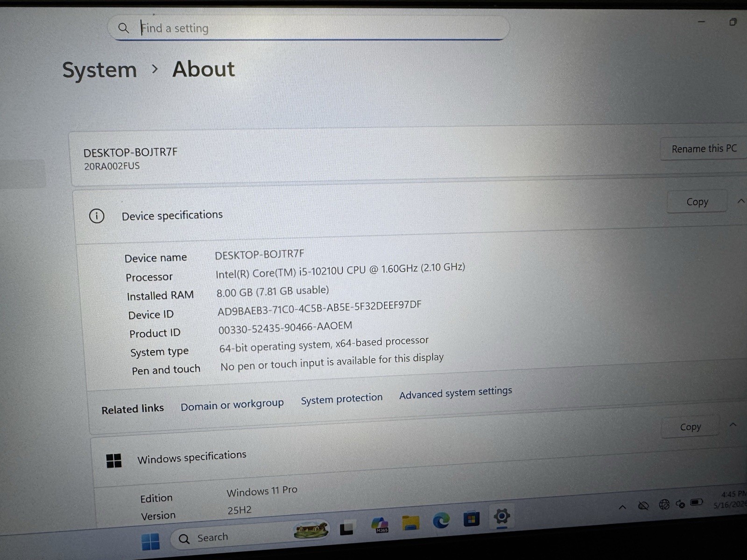This screenshot has width=747, height=560.
Task: Copy the Windows specifications
Action: [690, 427]
